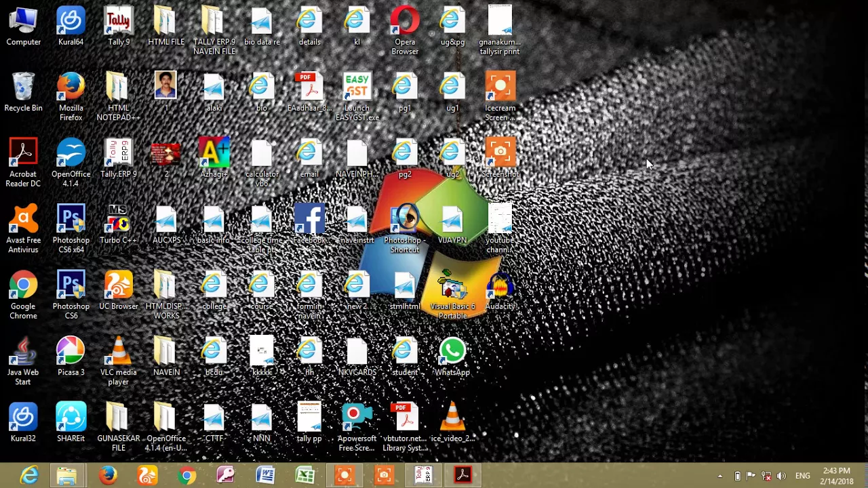The width and height of the screenshot is (868, 488).
Task: Select the tally pp file icon
Action: (x=309, y=423)
